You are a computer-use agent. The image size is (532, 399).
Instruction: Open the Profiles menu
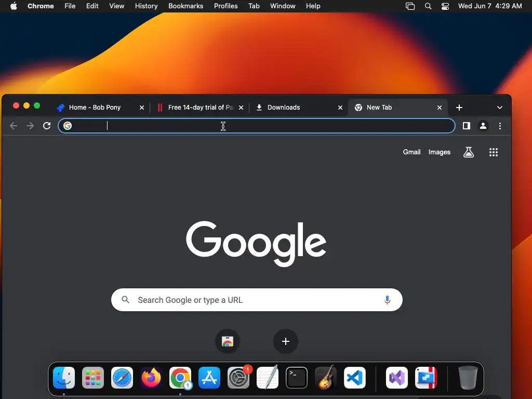tap(226, 6)
